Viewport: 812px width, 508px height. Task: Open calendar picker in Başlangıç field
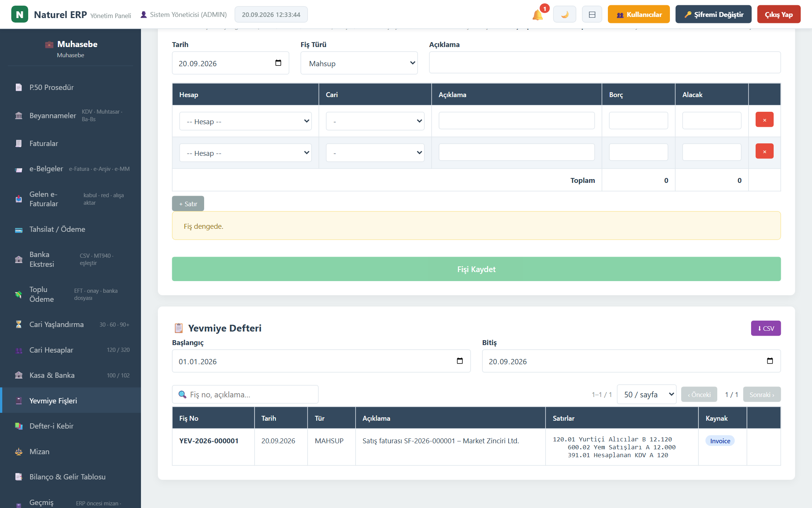point(460,361)
